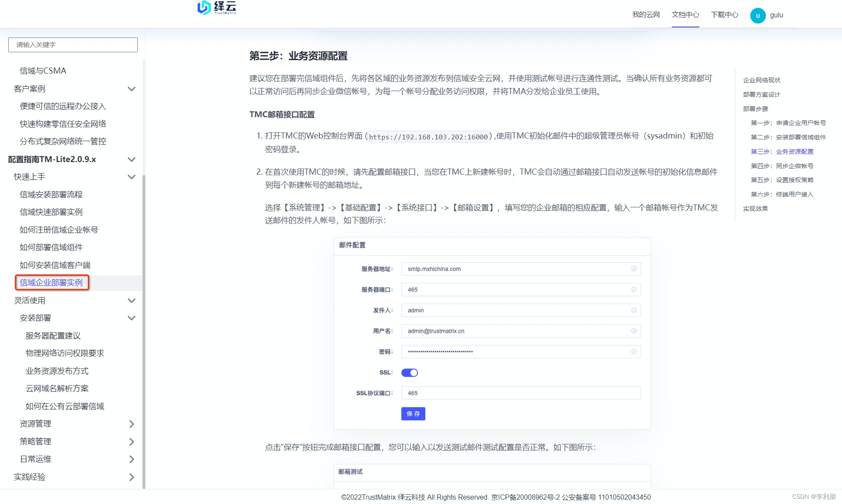Click the https://192.168.103.202:16000 URL text
Viewport: 842px width, 504px height.
tap(428, 137)
